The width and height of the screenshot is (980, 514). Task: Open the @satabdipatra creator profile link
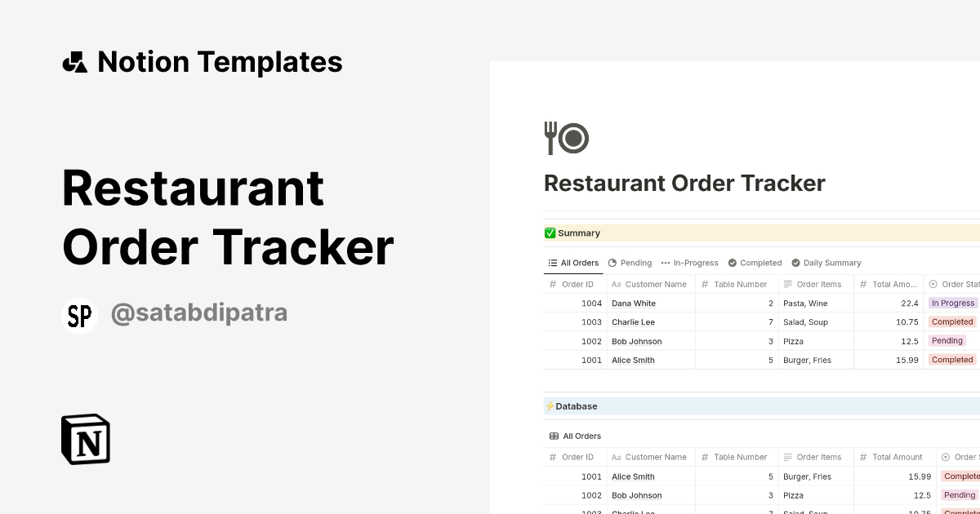pyautogui.click(x=198, y=314)
